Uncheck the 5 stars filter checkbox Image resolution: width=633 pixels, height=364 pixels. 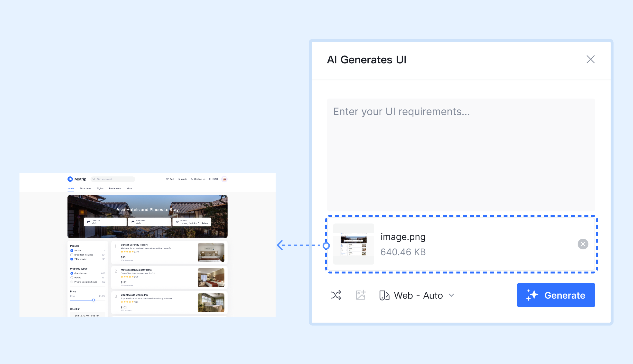pos(72,251)
